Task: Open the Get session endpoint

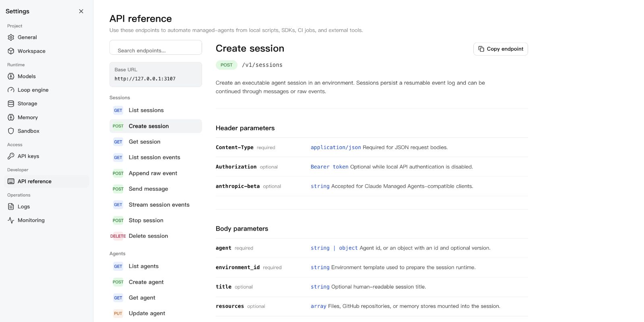Action: point(156,142)
